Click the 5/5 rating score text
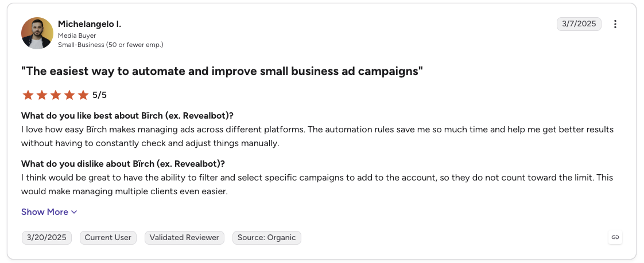This screenshot has height=263, width=644. 99,95
